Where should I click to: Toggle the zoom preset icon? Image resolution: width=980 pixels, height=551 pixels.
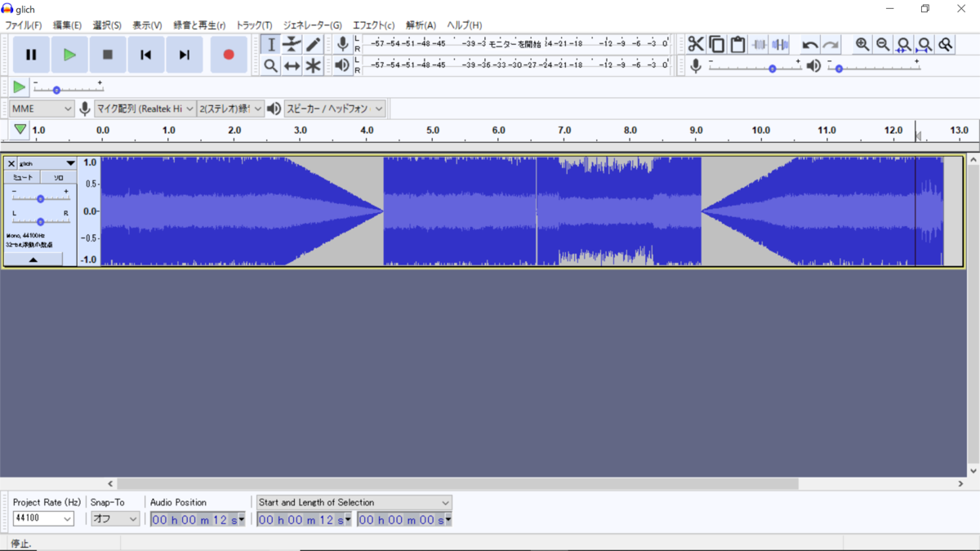point(946,44)
